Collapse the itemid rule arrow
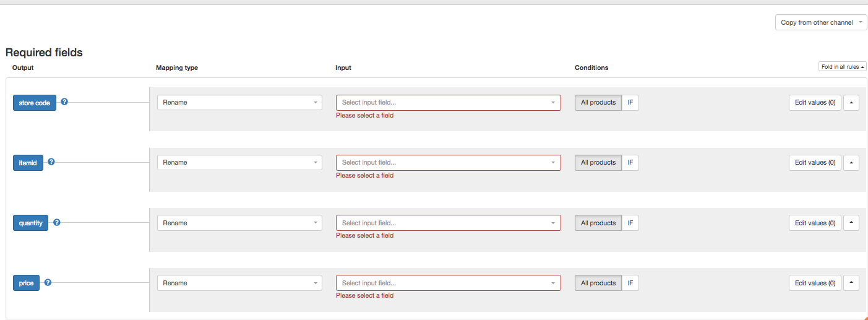Viewport: 868px width, 320px height. pos(851,163)
